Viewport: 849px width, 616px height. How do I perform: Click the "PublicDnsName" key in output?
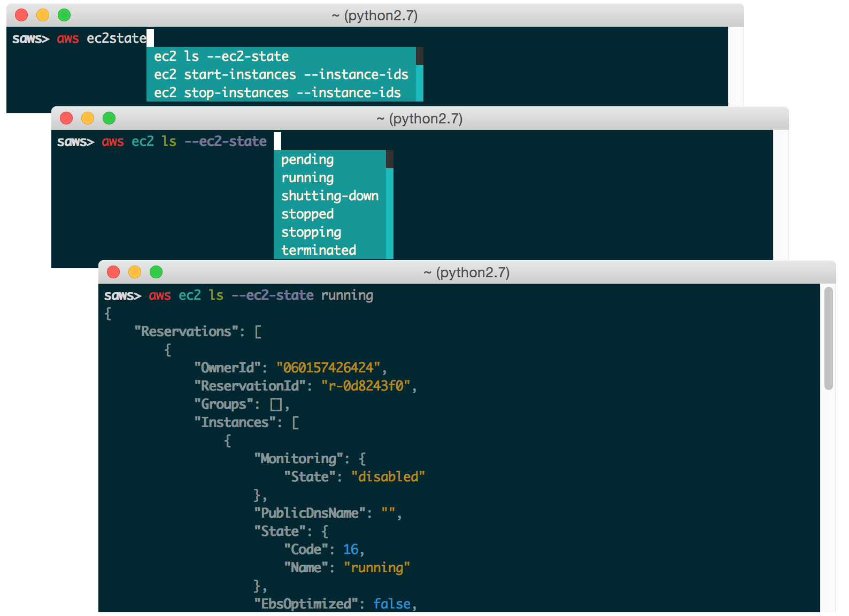(x=310, y=513)
